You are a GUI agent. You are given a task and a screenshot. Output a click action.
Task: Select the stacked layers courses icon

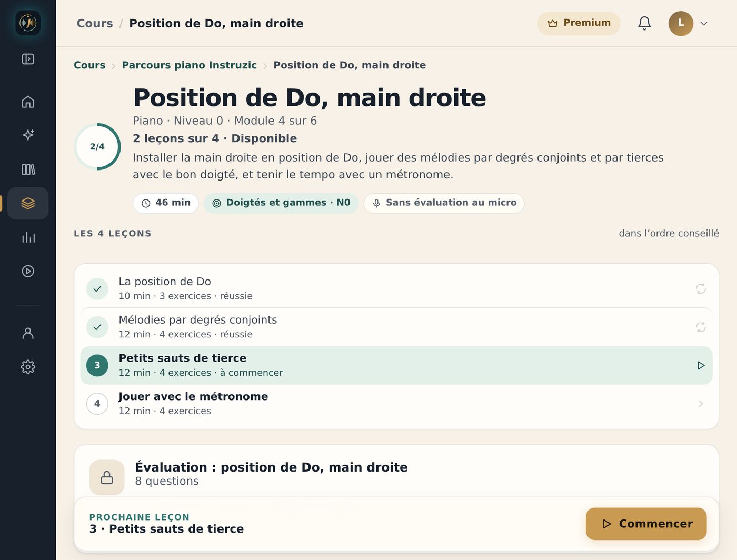(x=28, y=203)
